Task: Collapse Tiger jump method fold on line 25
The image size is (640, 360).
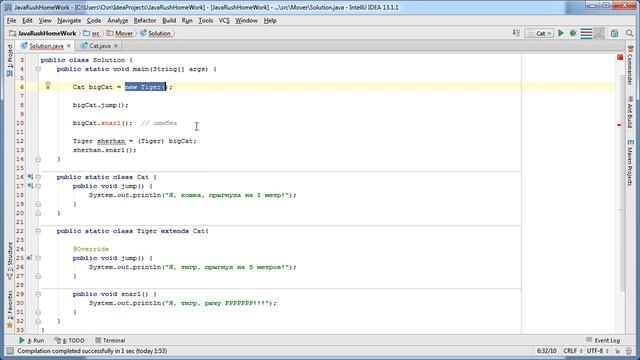Action: pyautogui.click(x=38, y=258)
